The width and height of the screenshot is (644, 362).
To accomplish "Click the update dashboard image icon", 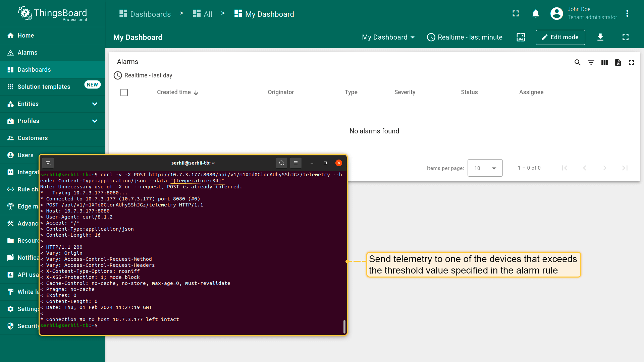I will (521, 37).
